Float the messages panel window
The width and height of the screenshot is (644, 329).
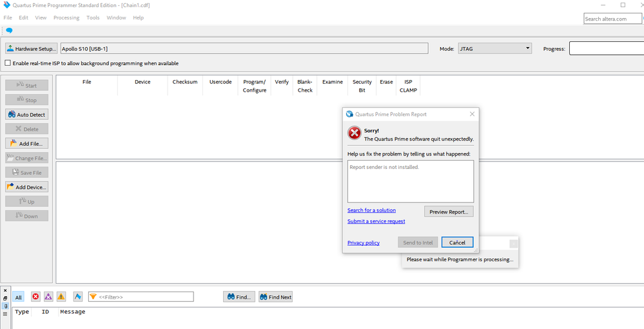[5, 298]
